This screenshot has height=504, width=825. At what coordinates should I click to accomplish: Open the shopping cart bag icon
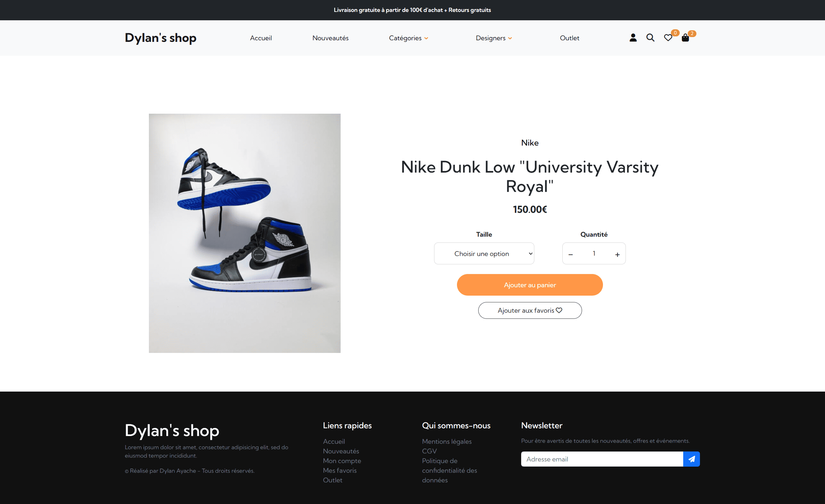click(686, 38)
